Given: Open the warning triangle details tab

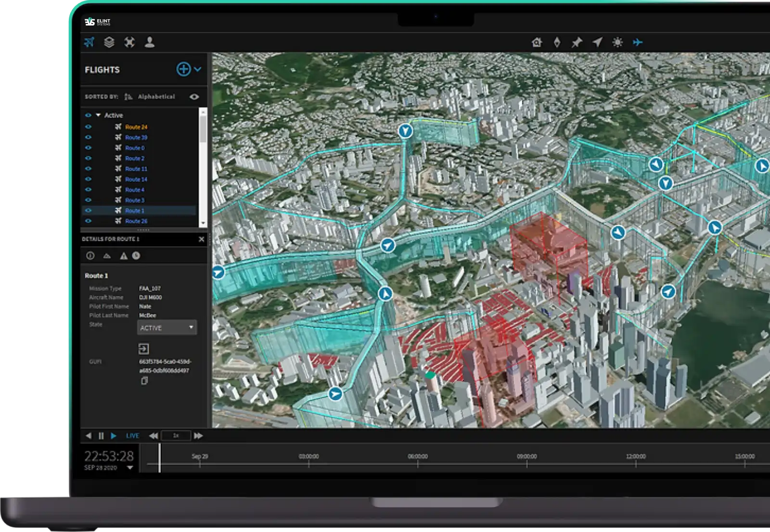Looking at the screenshot, I should coord(124,256).
